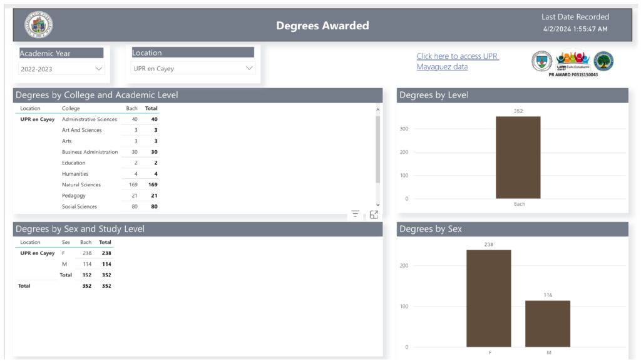Select the Bach bar in Degrees by Level
Image resolution: width=641 pixels, height=364 pixels.
[518, 157]
